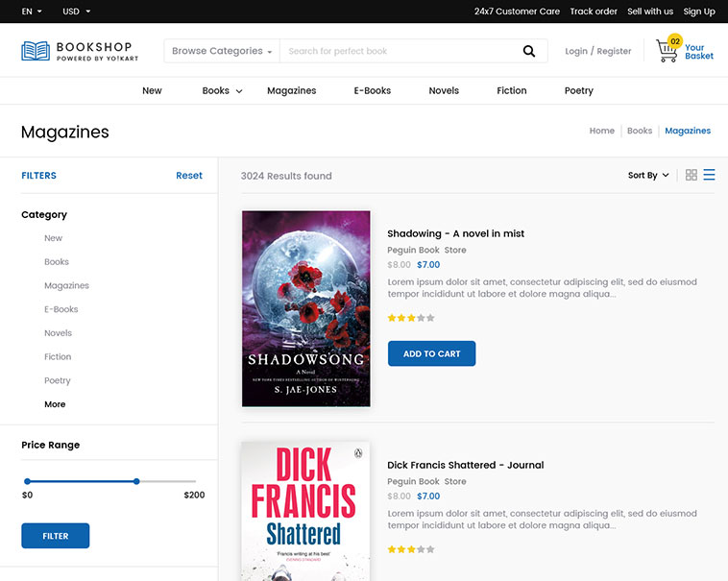Expand More categories in filters
The height and width of the screenshot is (581, 728).
[55, 404]
